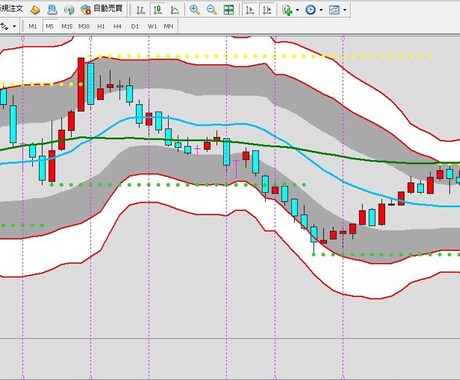The width and height of the screenshot is (460, 380).
Task: Zoom out of the chart
Action: pos(211,10)
